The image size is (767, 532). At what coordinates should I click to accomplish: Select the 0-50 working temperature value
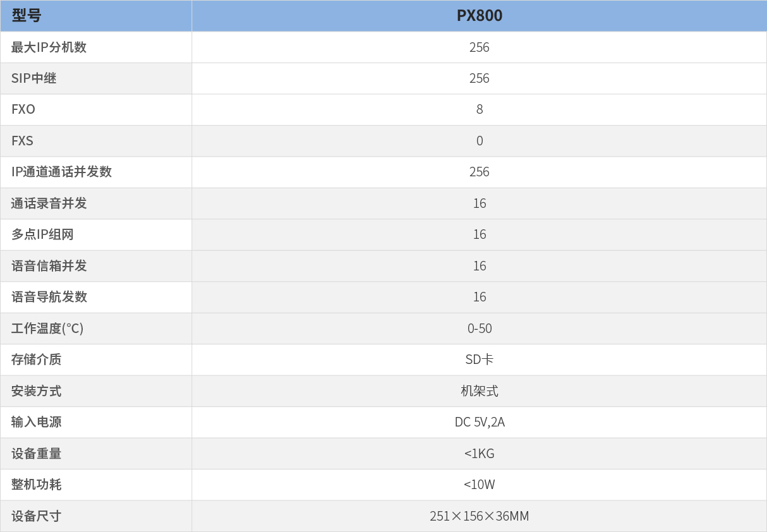pos(480,329)
